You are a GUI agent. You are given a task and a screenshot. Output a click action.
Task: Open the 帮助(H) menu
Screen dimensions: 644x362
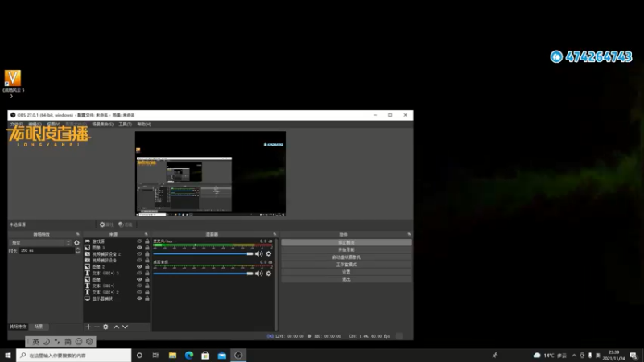[x=144, y=125]
